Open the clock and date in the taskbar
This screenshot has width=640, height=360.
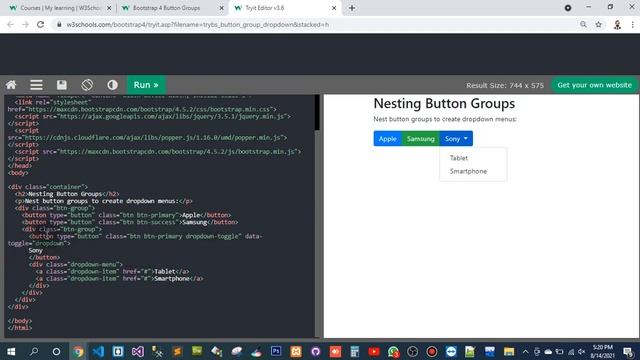pos(602,351)
